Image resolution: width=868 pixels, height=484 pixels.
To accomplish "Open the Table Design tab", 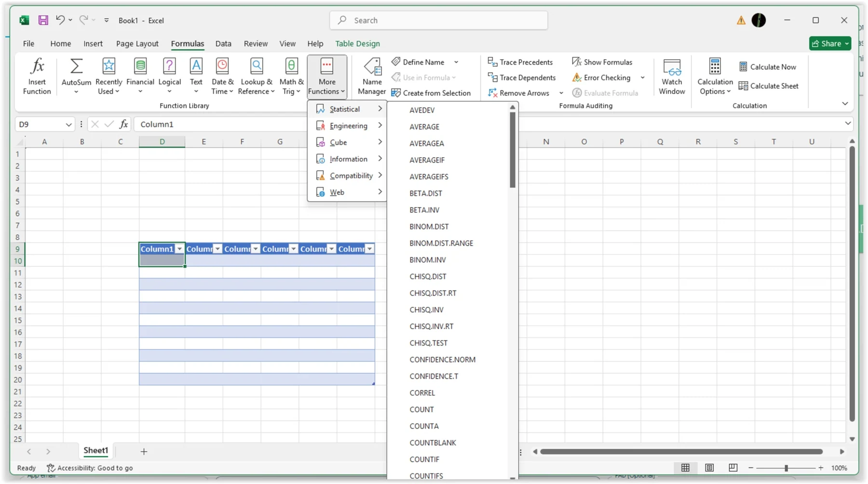I will [357, 43].
